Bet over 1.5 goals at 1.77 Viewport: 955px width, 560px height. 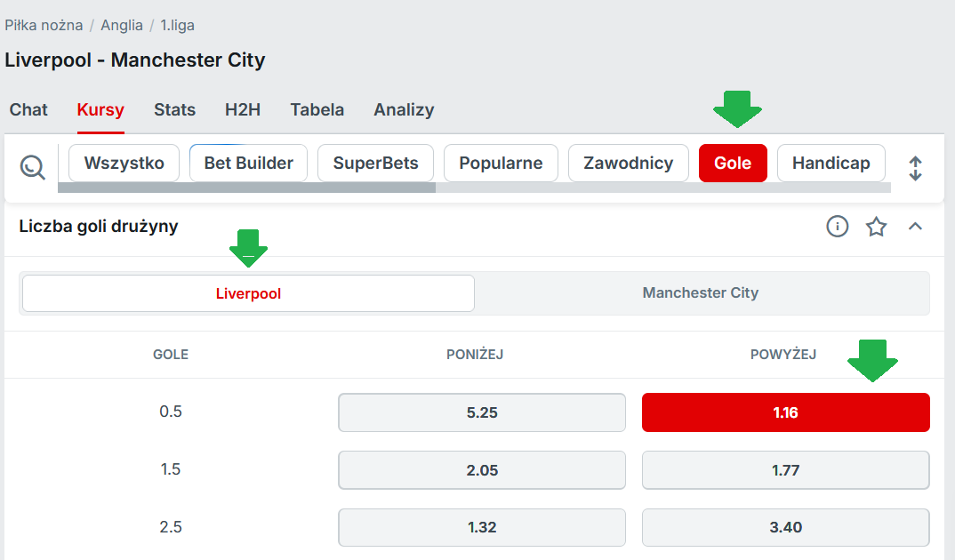coord(786,470)
